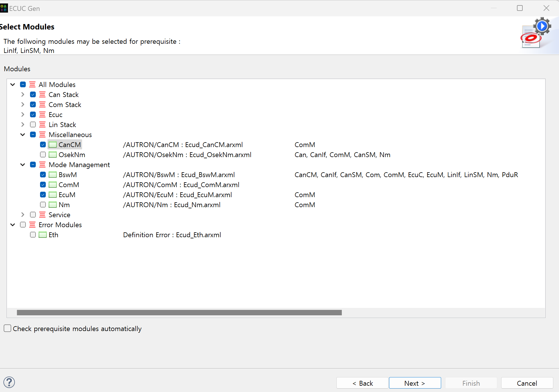Toggle the All Modules checkbox
Viewport: 559px width, 392px height.
click(23, 84)
